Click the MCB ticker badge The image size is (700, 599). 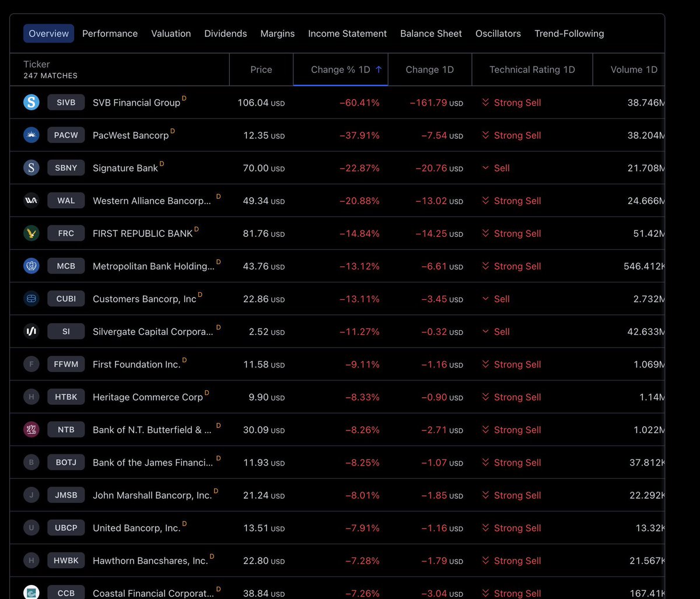pos(66,266)
